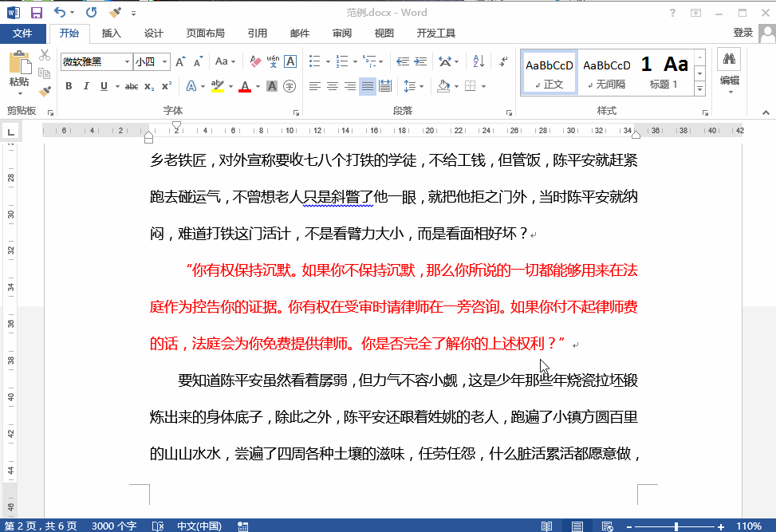The image size is (776, 532).
Task: Apply numbered list
Action: [342, 61]
